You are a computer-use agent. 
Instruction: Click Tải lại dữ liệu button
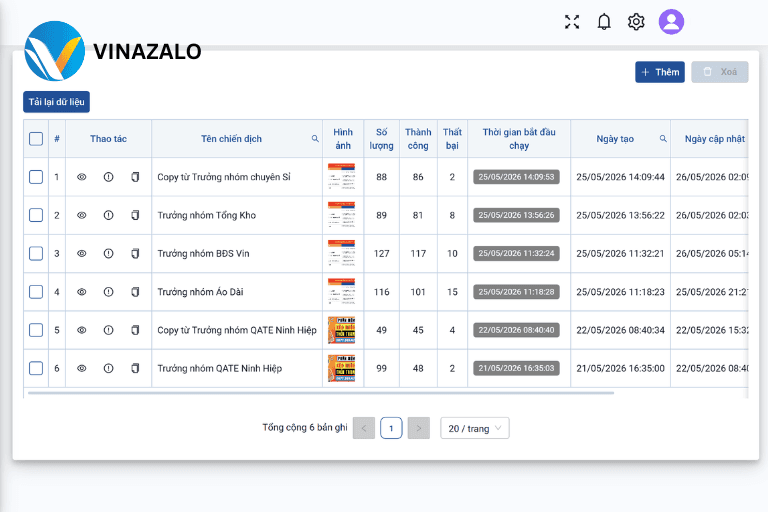tap(56, 102)
